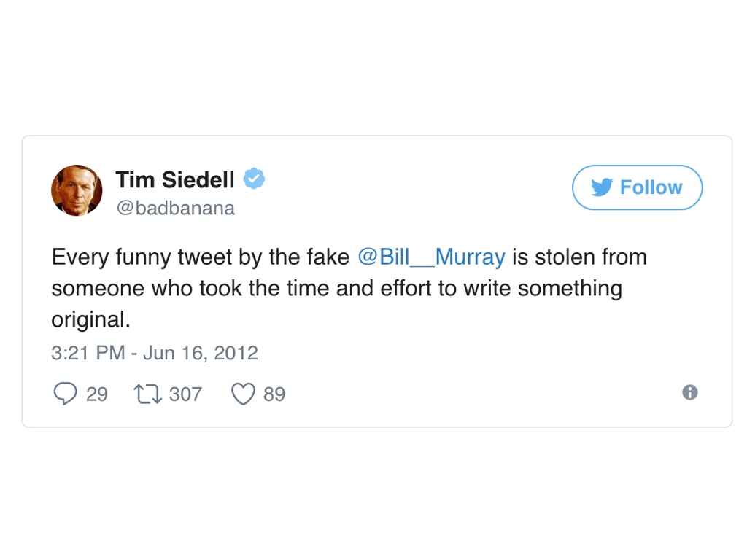Open Tim Siedell's profile avatar photo

77,190
